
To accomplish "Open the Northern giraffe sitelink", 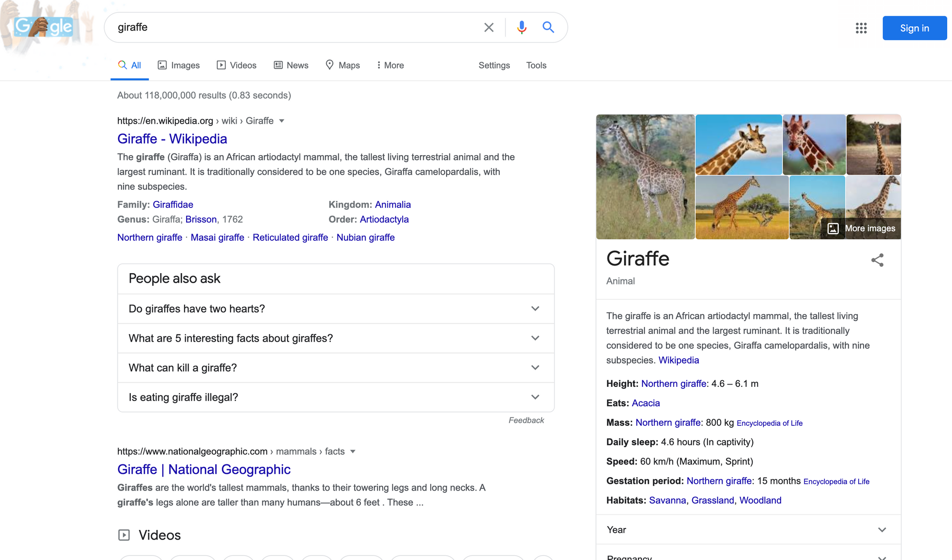I will [x=149, y=237].
